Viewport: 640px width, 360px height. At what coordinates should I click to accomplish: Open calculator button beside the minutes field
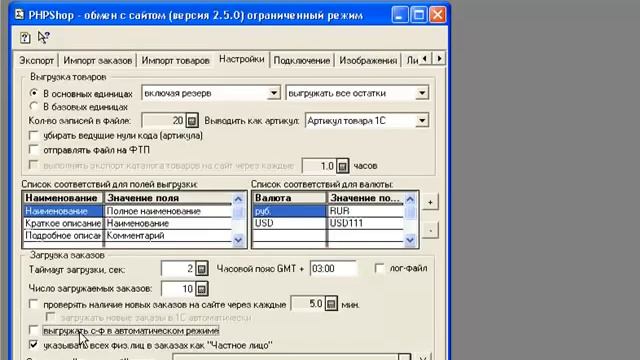[331, 304]
